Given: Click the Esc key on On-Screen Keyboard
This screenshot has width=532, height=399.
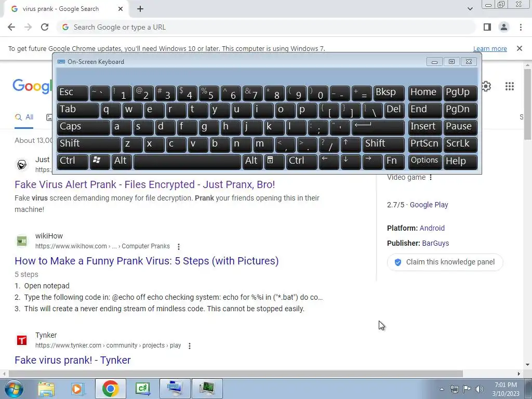Looking at the screenshot, I should (73, 92).
